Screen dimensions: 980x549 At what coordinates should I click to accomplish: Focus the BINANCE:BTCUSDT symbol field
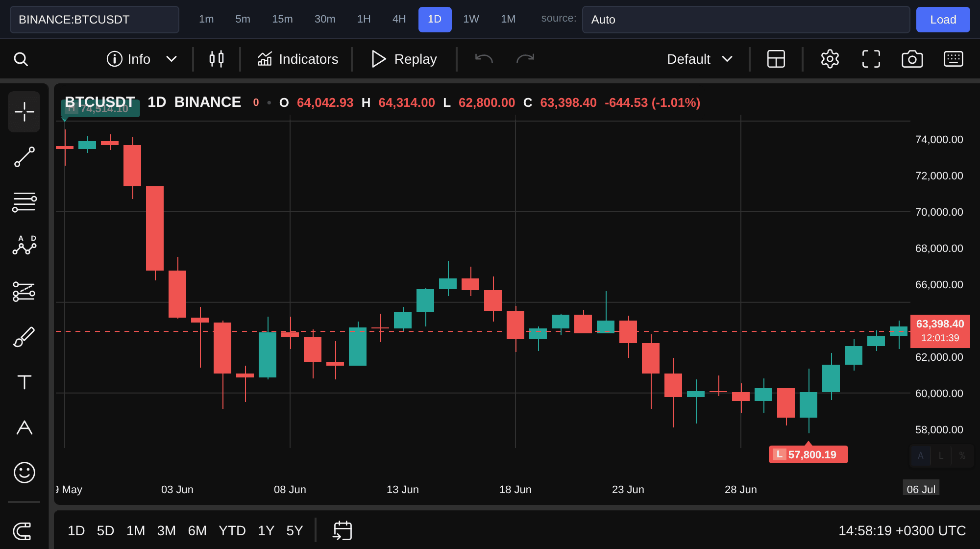tap(95, 20)
